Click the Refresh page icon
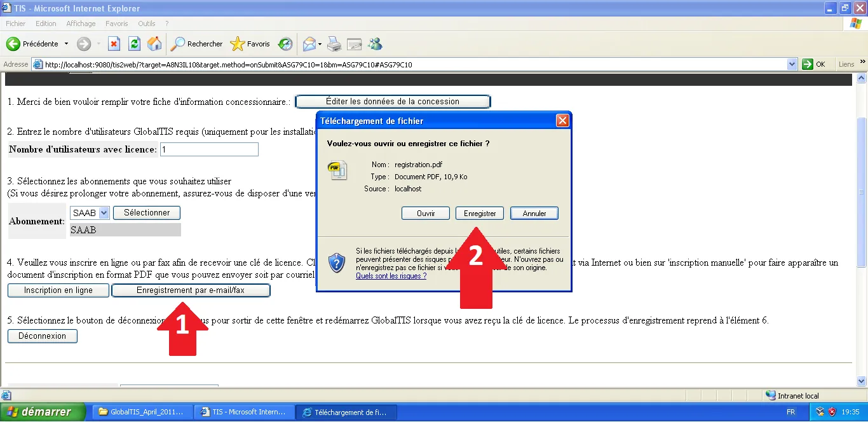 (133, 44)
